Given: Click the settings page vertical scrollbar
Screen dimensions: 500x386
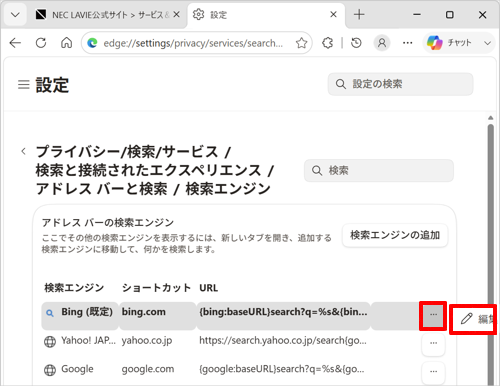Looking at the screenshot, I should click(x=490, y=253).
